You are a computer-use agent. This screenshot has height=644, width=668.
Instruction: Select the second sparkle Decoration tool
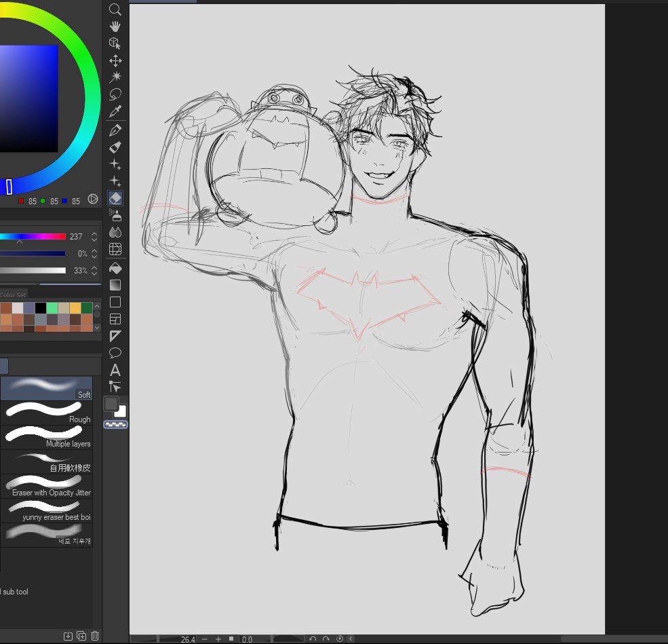[115, 182]
